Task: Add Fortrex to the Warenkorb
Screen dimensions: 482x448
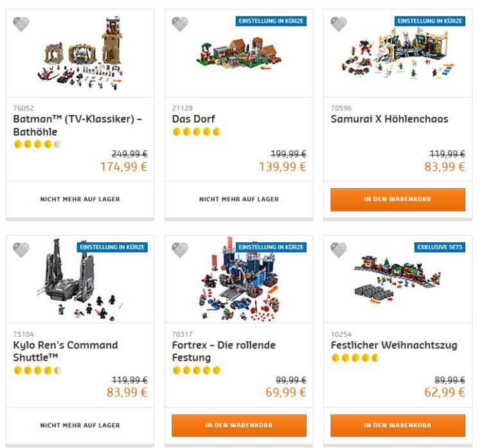Action: (239, 426)
